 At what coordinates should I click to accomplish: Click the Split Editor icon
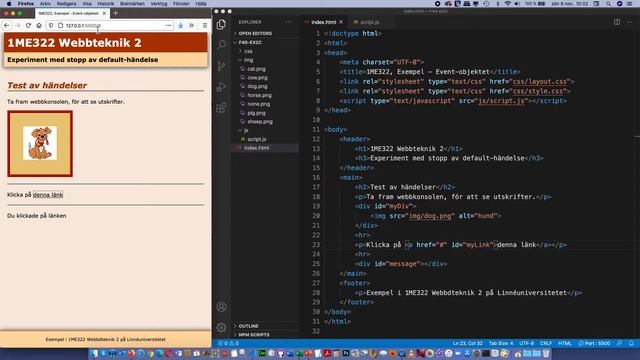(617, 22)
